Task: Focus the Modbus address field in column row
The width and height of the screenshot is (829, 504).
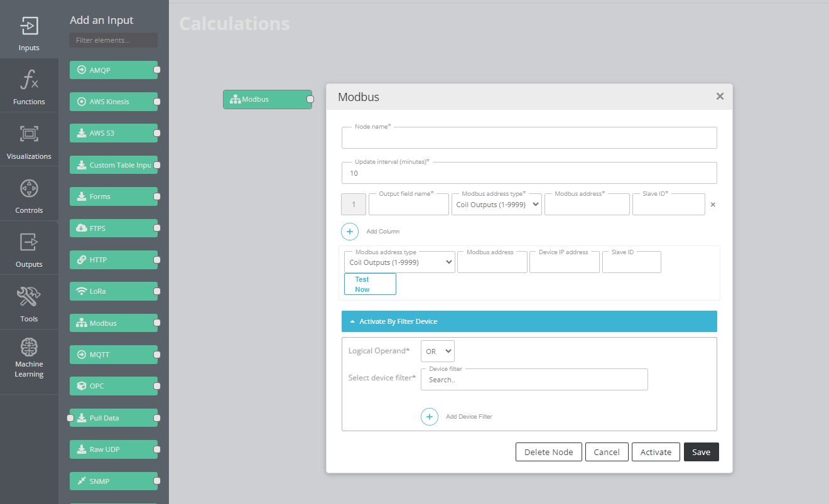Action: point(587,205)
